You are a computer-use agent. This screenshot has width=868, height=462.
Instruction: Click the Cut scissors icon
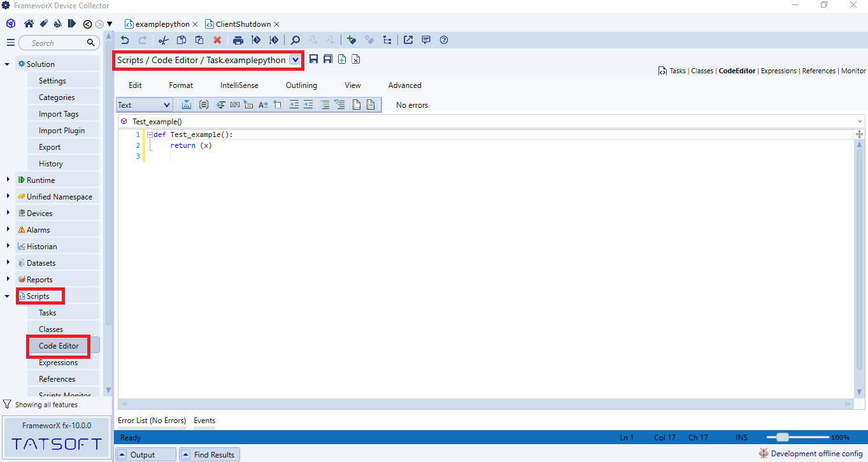[163, 40]
